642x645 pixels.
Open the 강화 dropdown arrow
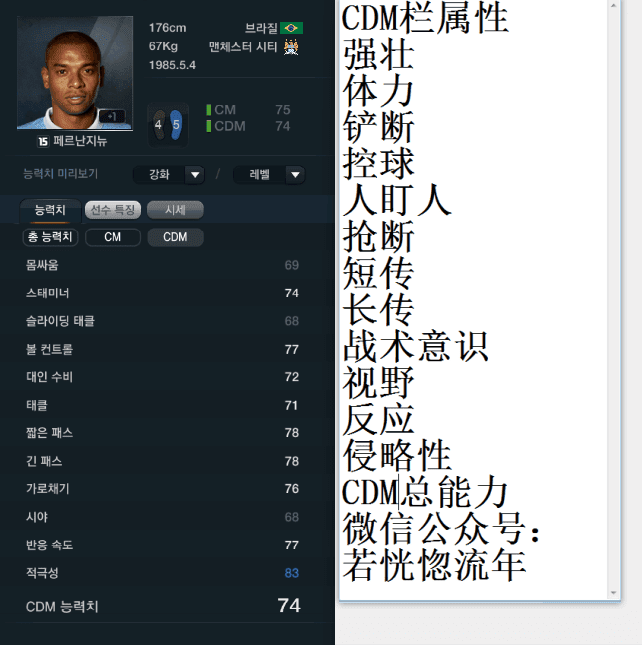click(x=195, y=175)
